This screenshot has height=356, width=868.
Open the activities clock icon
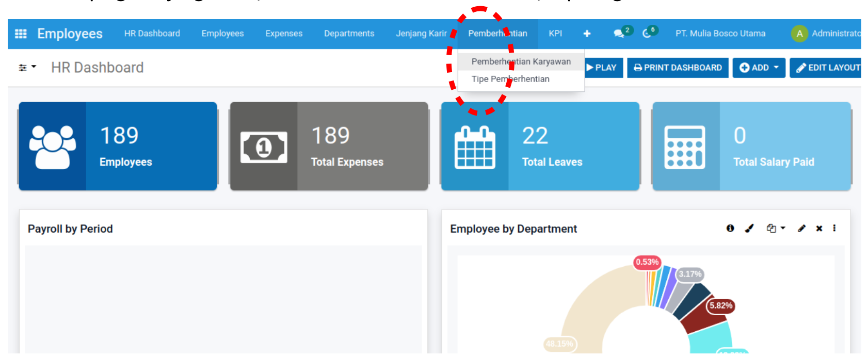pyautogui.click(x=647, y=34)
